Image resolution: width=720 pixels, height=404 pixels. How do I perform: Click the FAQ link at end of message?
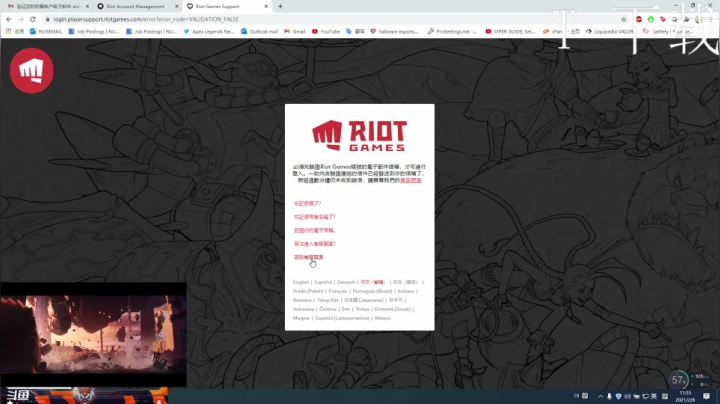coord(411,180)
